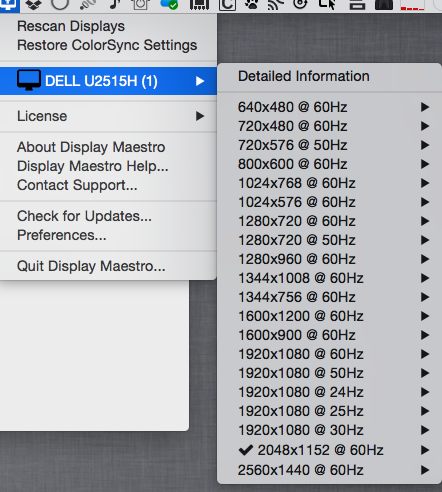
Task: Choose Quit Display Maestro...
Action: tap(108, 266)
